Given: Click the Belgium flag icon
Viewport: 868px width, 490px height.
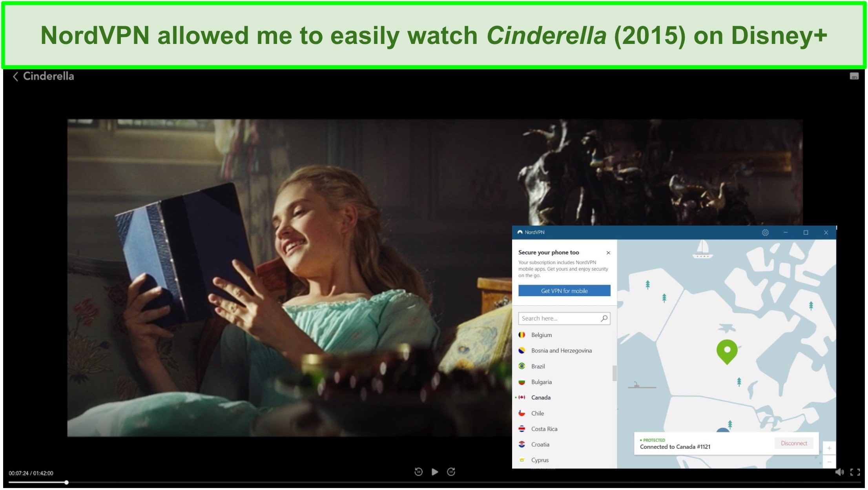Looking at the screenshot, I should (522, 335).
